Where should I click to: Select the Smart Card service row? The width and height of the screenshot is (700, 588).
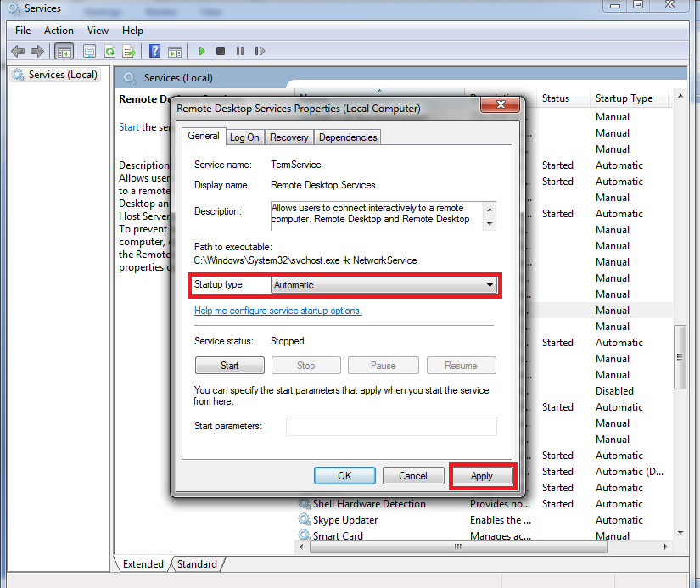(484, 535)
